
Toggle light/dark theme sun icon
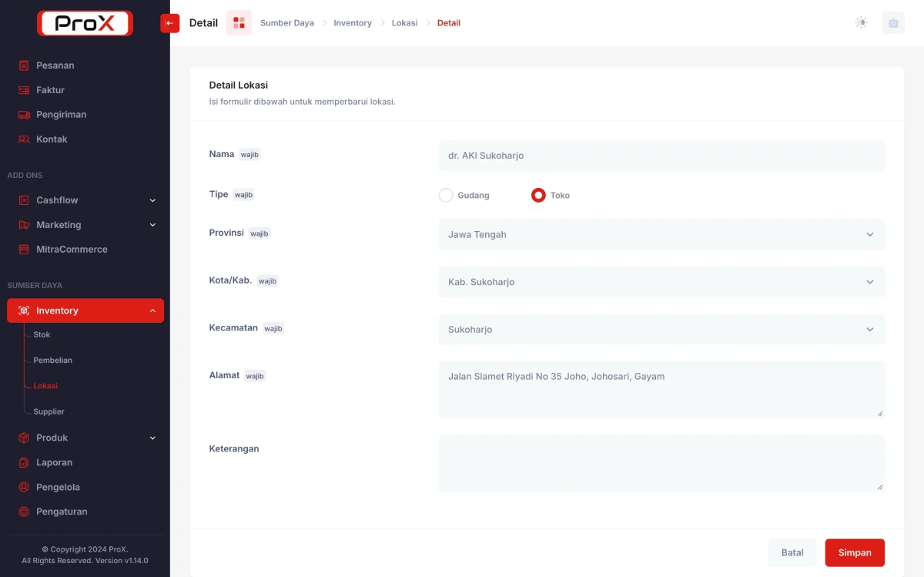861,23
